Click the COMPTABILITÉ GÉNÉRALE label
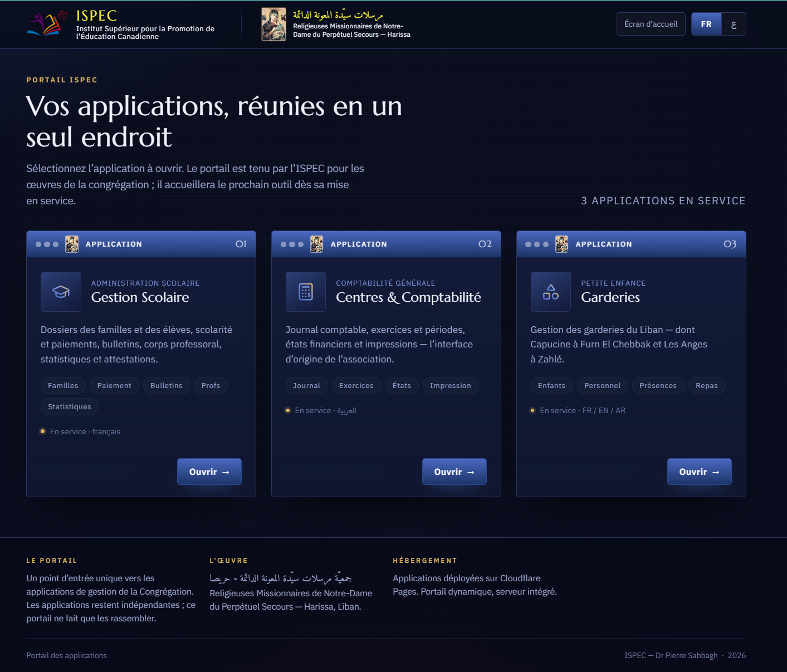Viewport: 787px width, 672px height. click(386, 283)
